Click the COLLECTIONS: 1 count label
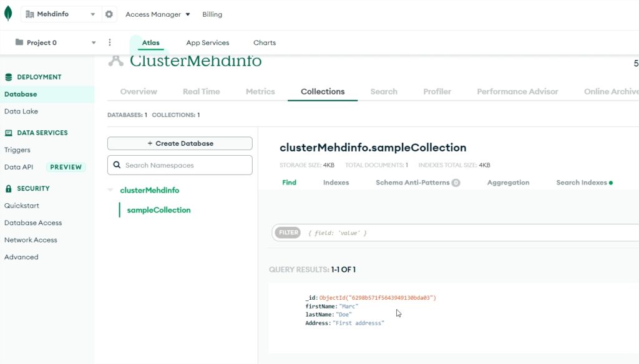The height and width of the screenshot is (364, 639). [x=175, y=115]
